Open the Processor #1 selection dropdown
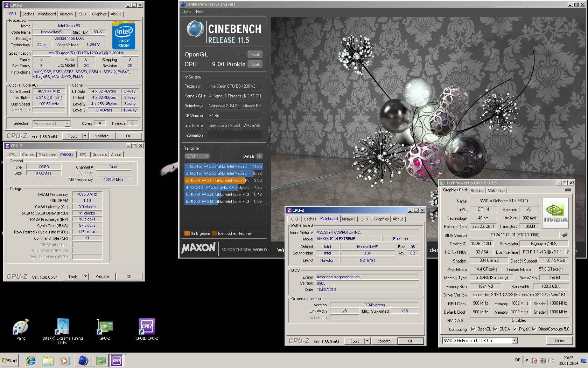588x368 pixels. tap(68, 124)
